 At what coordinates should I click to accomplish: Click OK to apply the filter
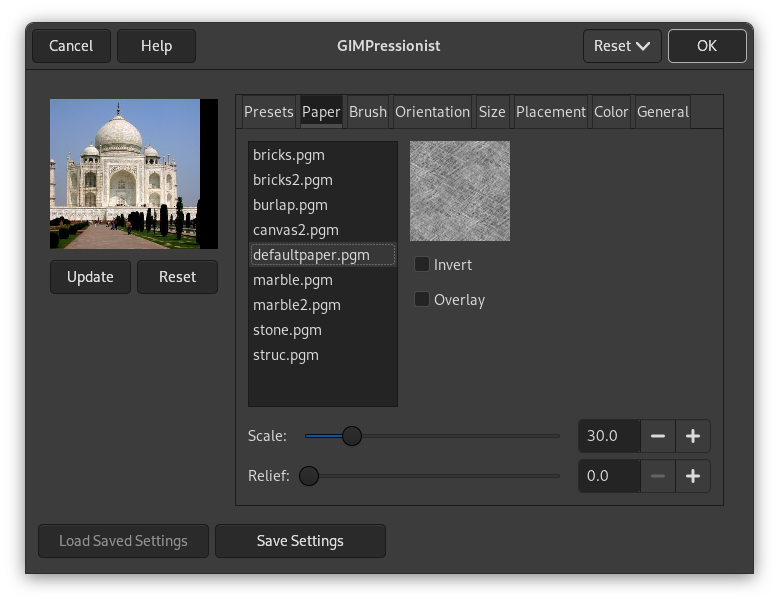707,46
